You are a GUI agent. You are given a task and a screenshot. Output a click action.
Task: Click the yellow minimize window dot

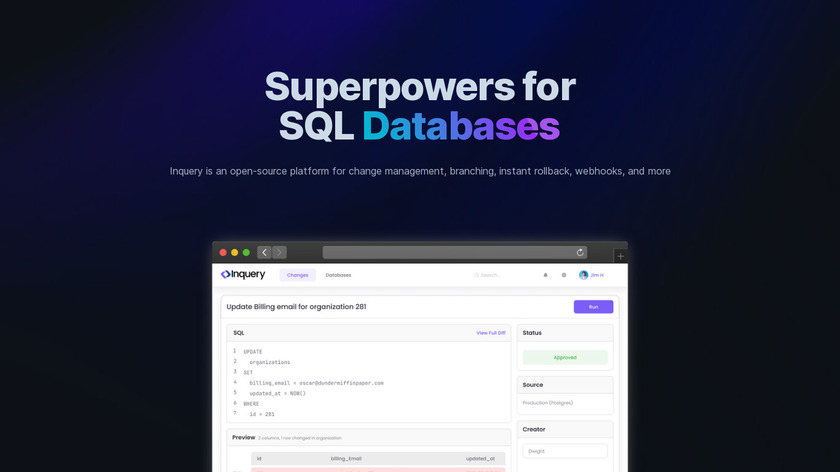pos(235,252)
